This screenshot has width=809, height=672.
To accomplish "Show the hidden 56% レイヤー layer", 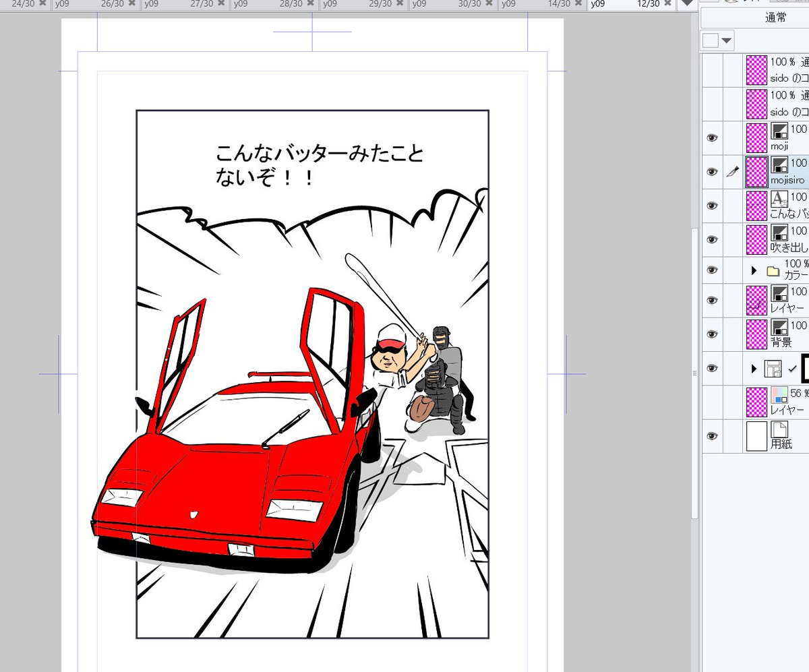I will coord(712,402).
